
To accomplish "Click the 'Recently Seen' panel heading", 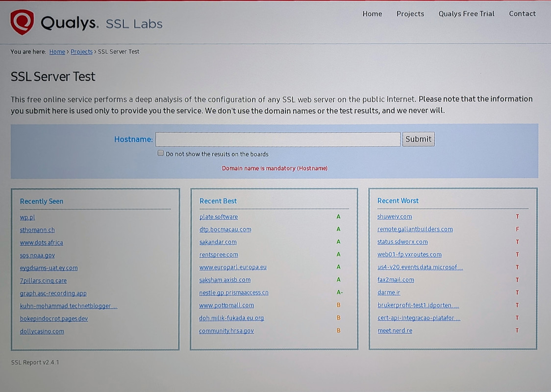I will pos(42,201).
